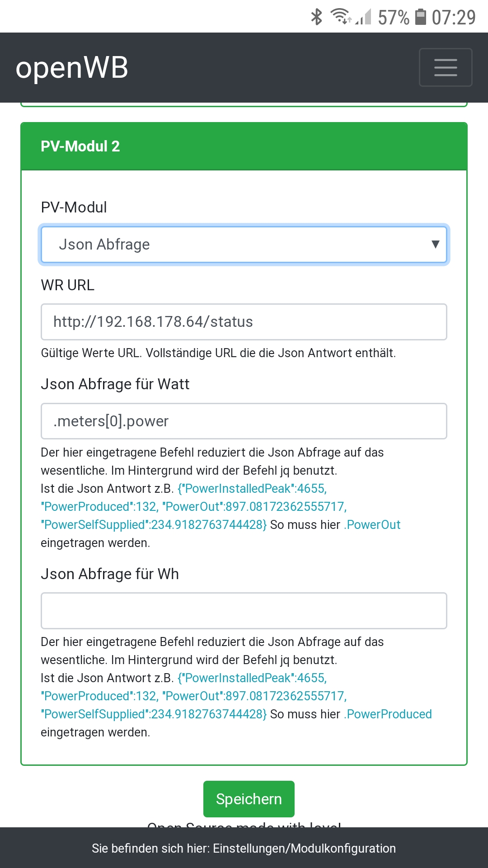Click the empty Json Abfrage für Wh field
This screenshot has height=868, width=488.
(244, 611)
